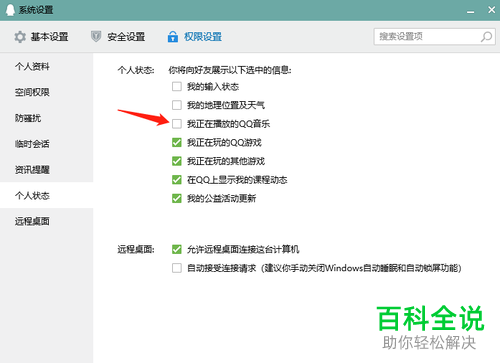Click the blue lock icon for 权限设置
Image resolution: width=500 pixels, height=363 pixels.
tap(173, 36)
